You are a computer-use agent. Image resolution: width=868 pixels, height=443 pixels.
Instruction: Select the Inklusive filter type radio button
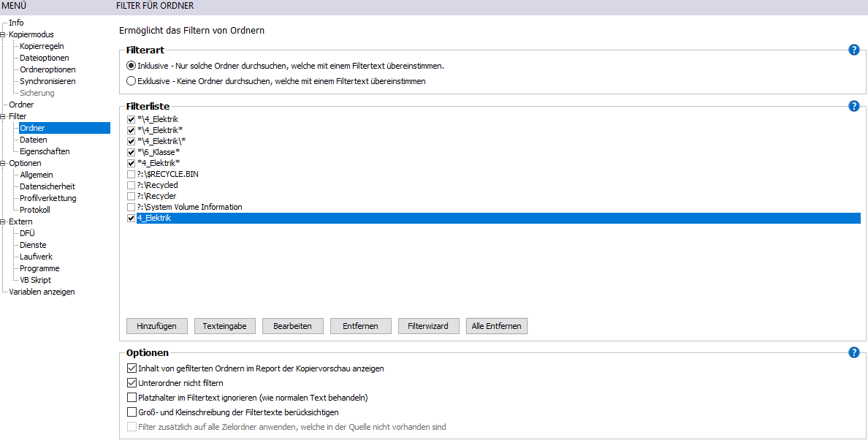pos(132,66)
